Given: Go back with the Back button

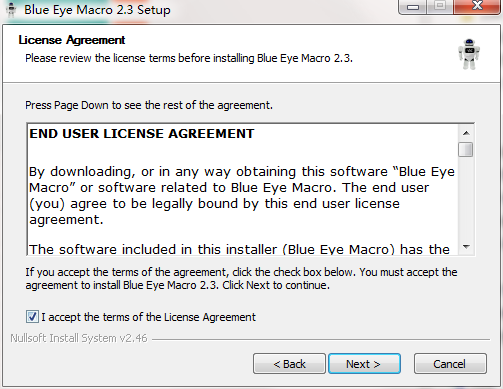Looking at the screenshot, I should [289, 364].
